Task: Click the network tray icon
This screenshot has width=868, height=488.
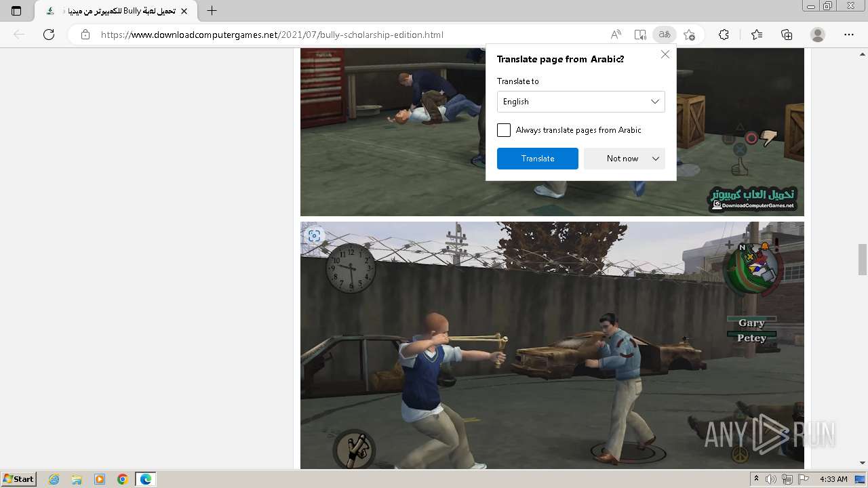Action: pos(787,479)
